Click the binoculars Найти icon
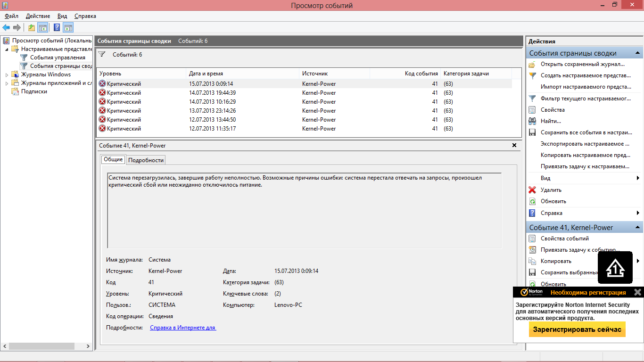The height and width of the screenshot is (362, 644). (x=532, y=121)
